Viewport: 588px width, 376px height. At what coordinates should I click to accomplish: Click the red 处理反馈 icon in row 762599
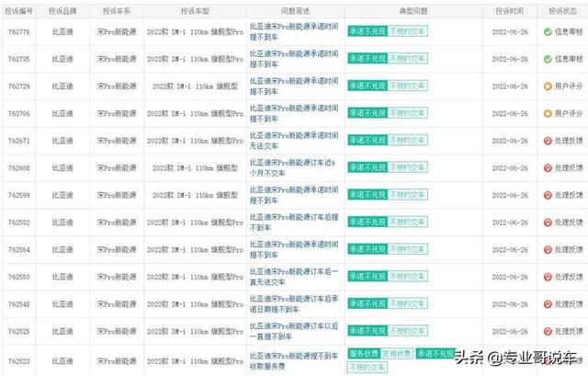point(548,195)
